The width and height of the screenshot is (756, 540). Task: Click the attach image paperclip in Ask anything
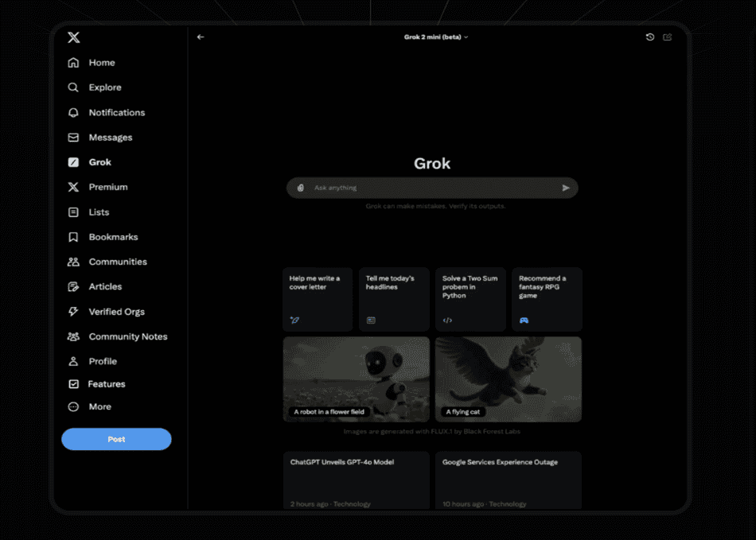[300, 188]
